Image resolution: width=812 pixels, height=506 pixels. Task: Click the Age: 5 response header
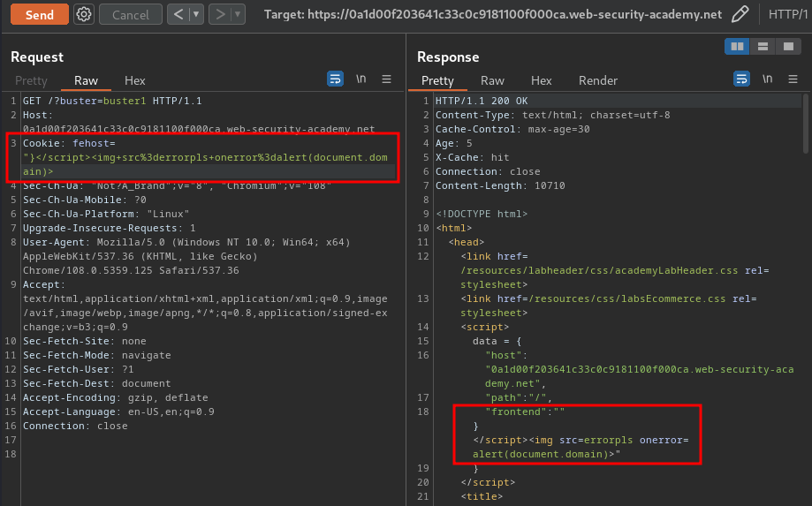tap(453, 143)
